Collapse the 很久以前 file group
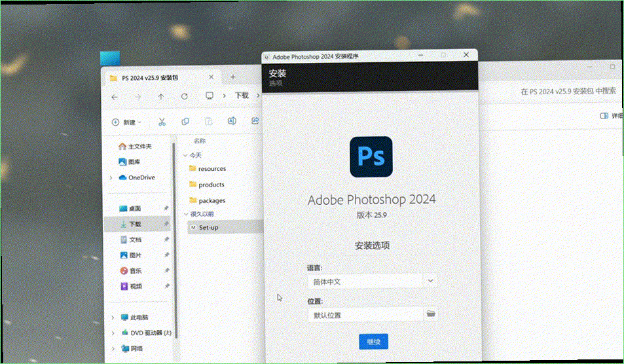The width and height of the screenshot is (624, 364). (185, 214)
